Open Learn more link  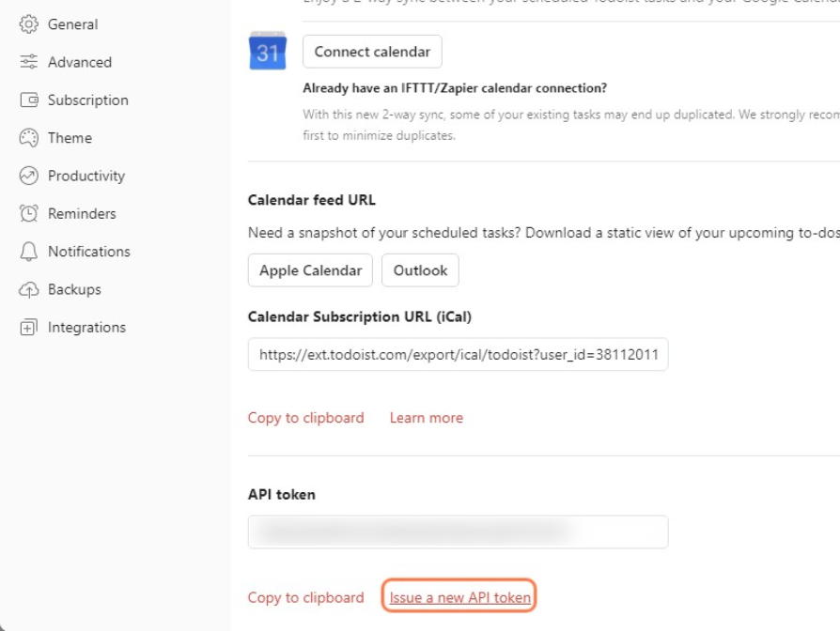coord(427,418)
